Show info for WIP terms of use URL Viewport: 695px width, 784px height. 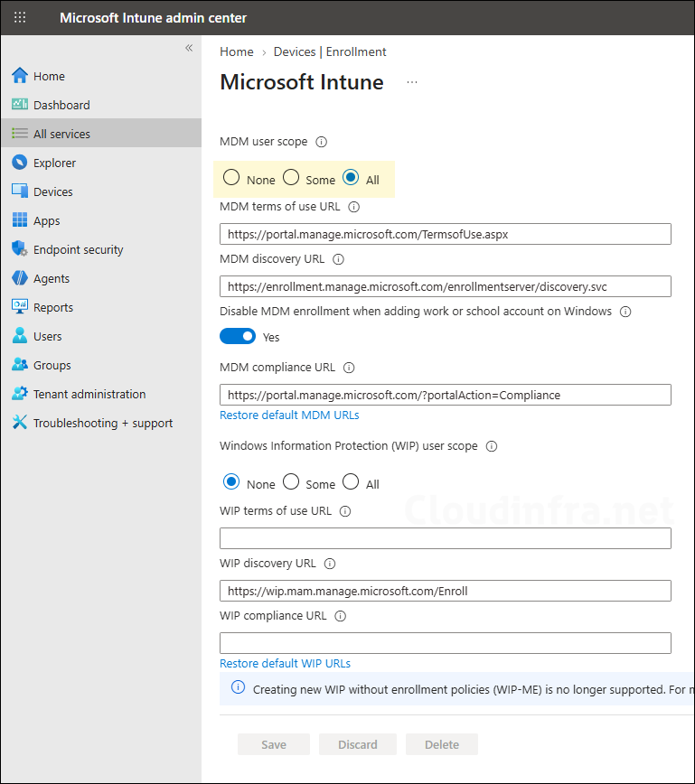coord(345,511)
